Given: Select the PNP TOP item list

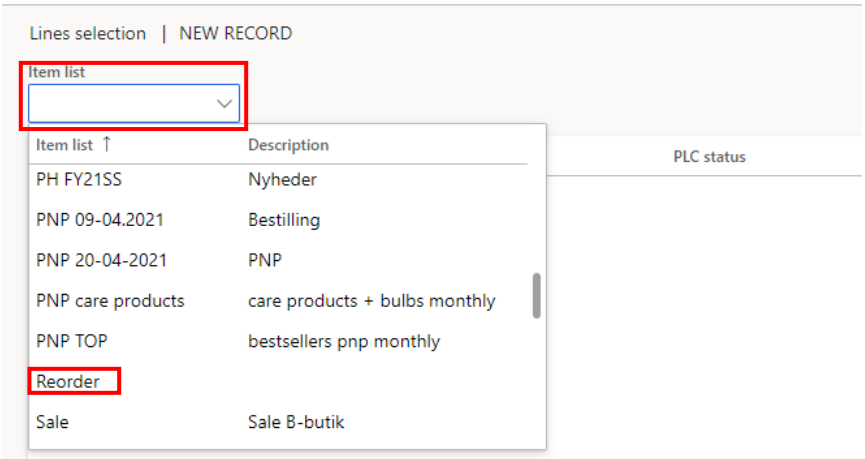Looking at the screenshot, I should click(x=72, y=341).
